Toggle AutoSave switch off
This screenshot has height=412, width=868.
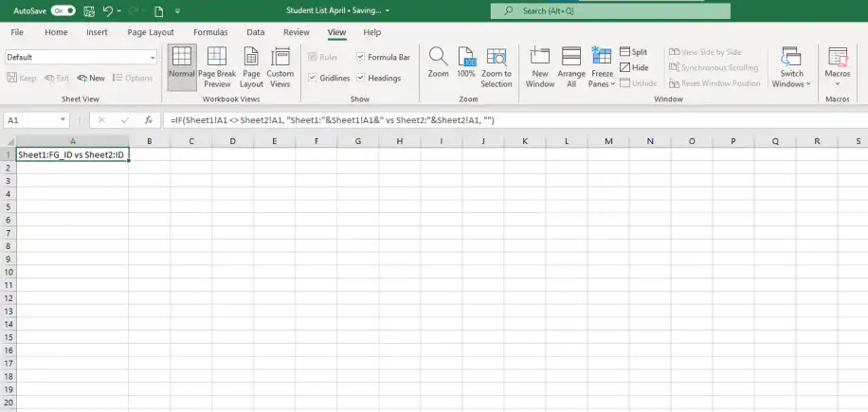pyautogui.click(x=63, y=11)
